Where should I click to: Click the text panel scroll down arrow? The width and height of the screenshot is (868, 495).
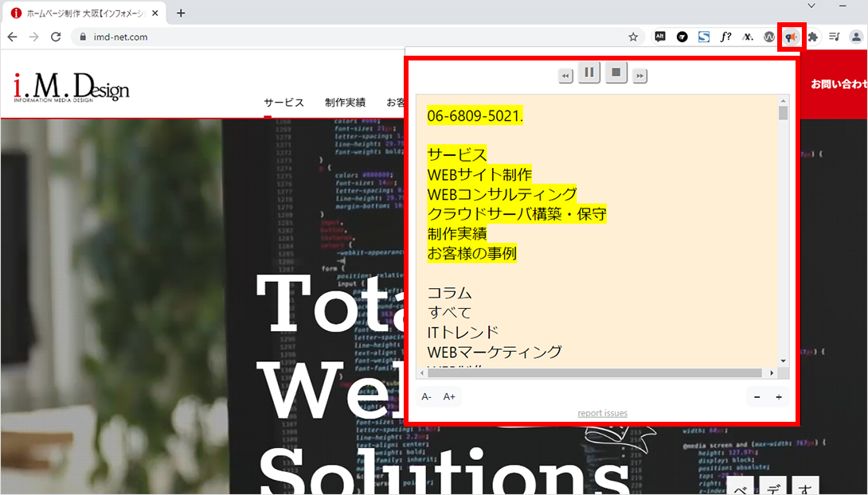click(x=783, y=361)
